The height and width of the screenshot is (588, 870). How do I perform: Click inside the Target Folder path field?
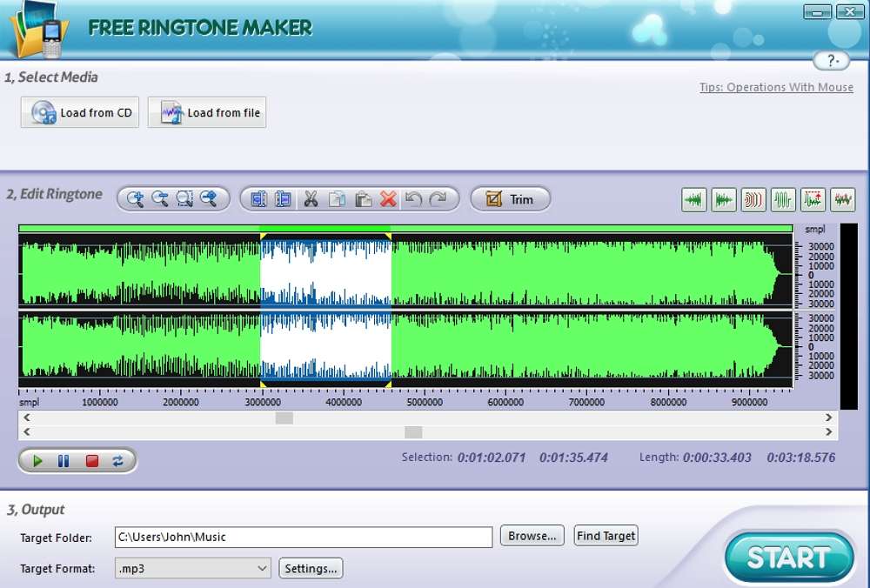pos(303,538)
